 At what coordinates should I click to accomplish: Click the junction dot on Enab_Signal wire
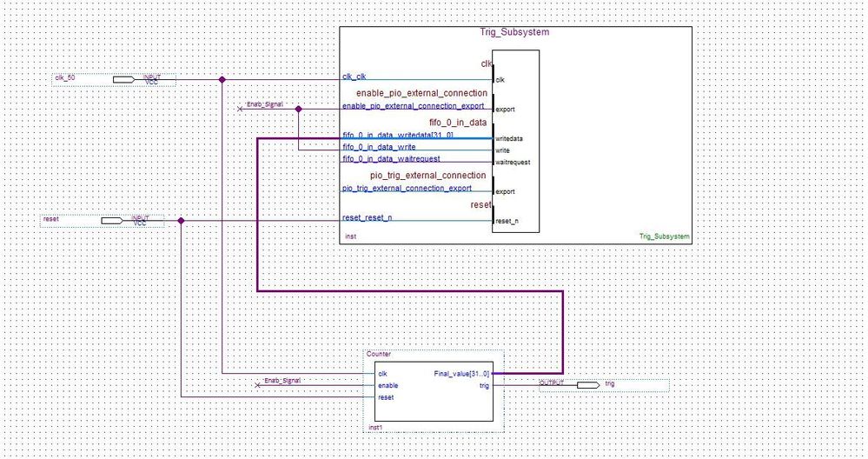coord(298,109)
